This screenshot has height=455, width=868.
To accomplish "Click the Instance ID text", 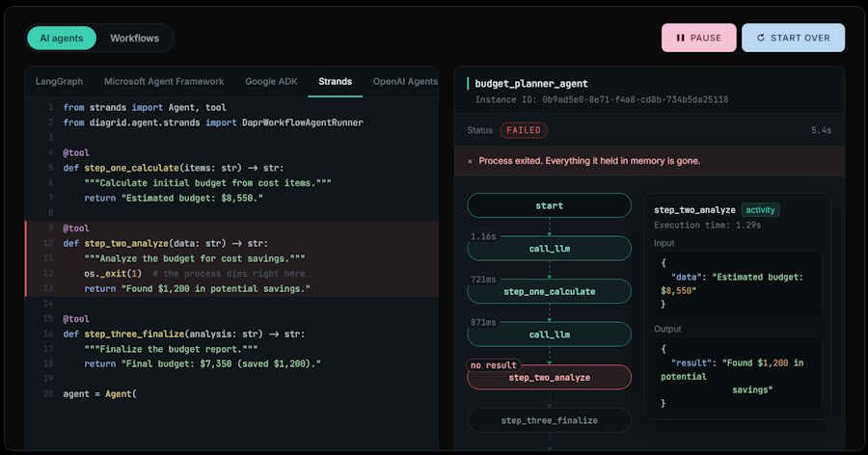I will [x=602, y=99].
